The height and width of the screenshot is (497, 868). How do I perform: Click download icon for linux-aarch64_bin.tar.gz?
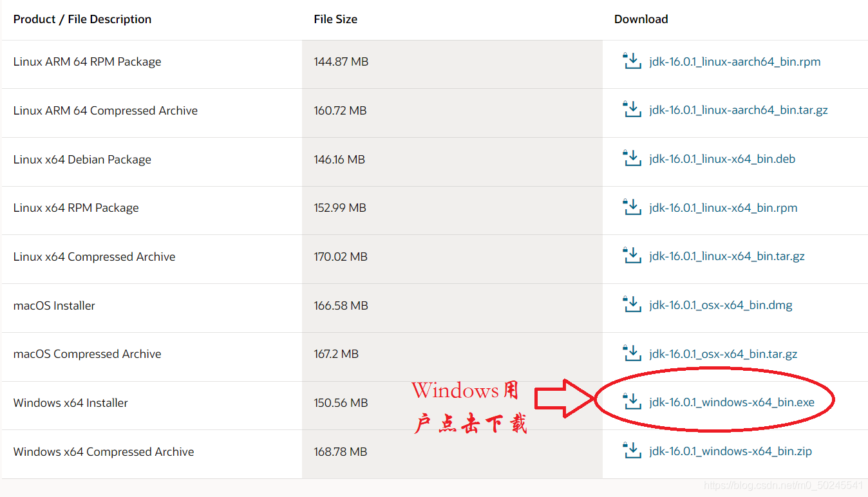pos(632,110)
